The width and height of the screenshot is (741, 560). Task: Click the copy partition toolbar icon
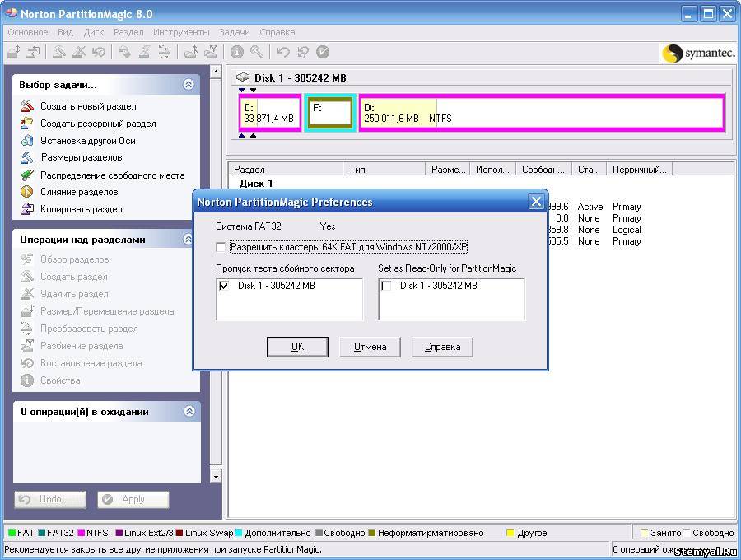click(33, 52)
